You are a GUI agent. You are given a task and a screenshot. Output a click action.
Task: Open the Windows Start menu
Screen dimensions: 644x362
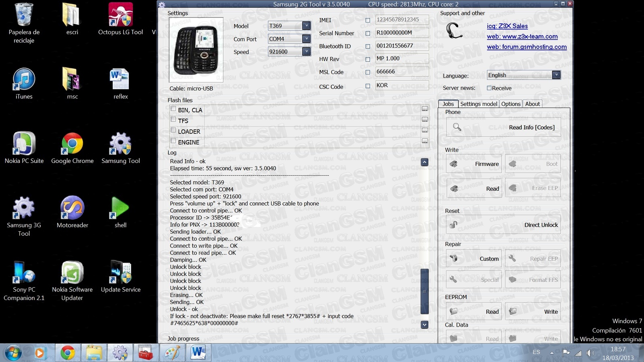pos(13,353)
